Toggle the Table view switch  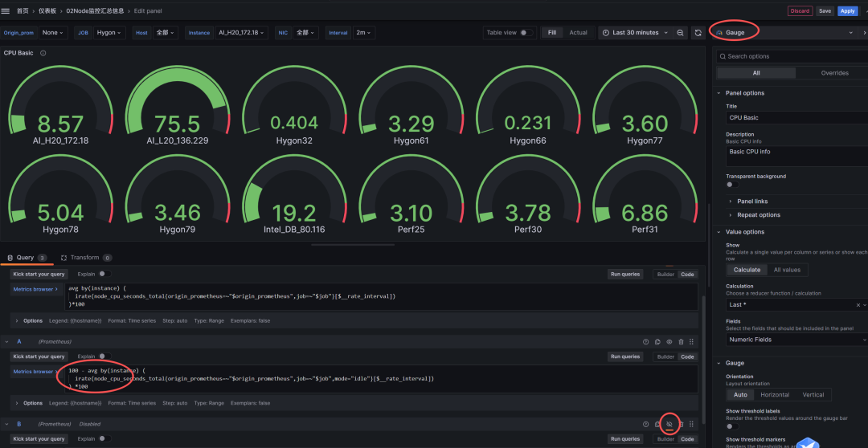(526, 33)
